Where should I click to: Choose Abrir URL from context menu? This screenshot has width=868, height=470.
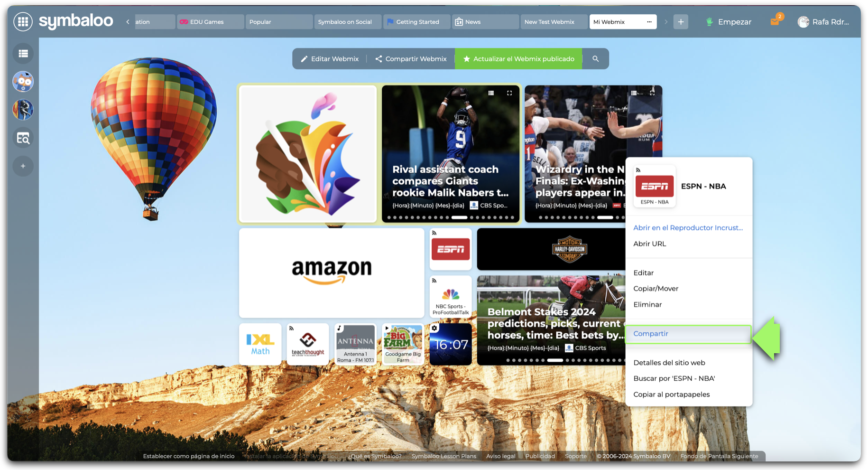pos(649,244)
